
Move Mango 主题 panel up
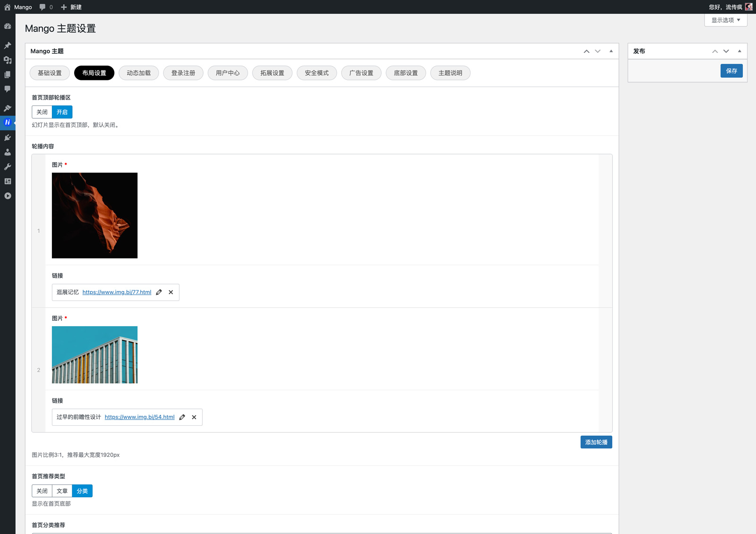[x=586, y=51]
